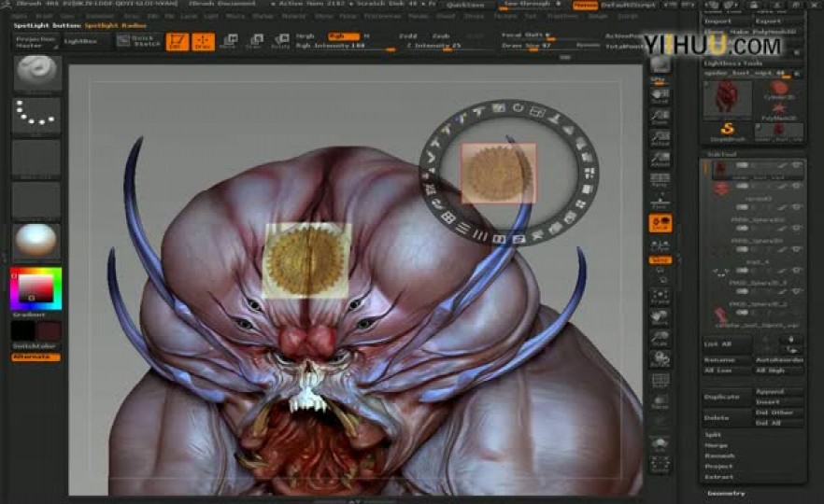This screenshot has width=824, height=504.
Task: Activate the Scale transform button
Action: tap(254, 41)
